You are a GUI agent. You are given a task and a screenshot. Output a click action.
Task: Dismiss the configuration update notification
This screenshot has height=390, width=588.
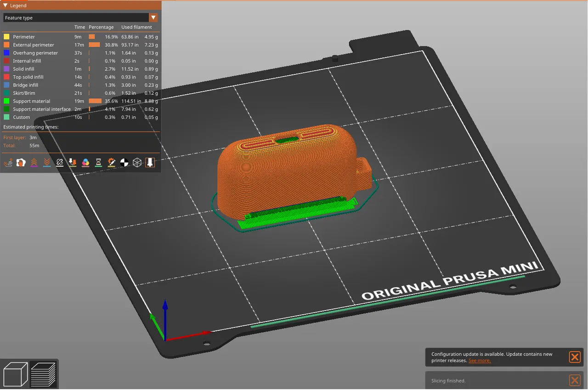click(x=575, y=357)
